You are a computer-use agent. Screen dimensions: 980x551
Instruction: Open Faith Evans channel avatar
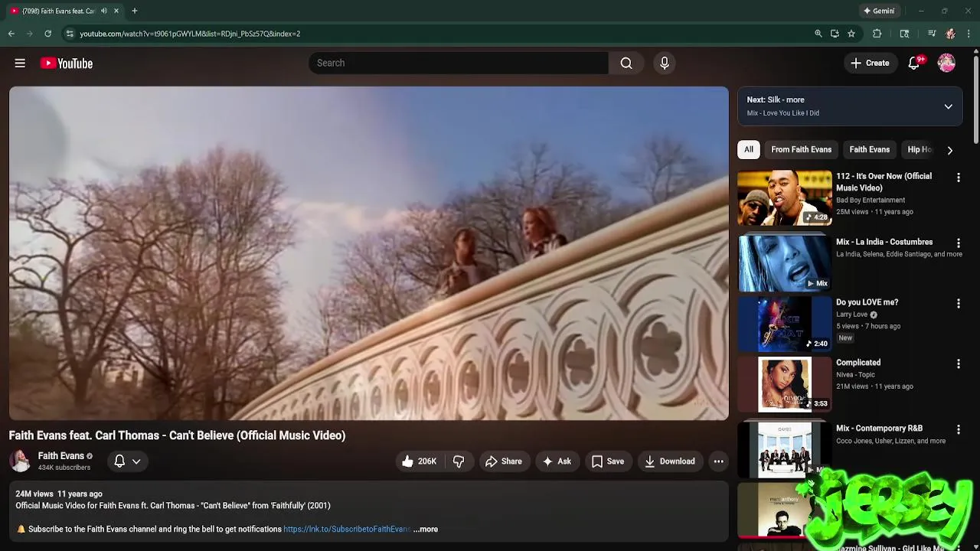click(x=20, y=461)
